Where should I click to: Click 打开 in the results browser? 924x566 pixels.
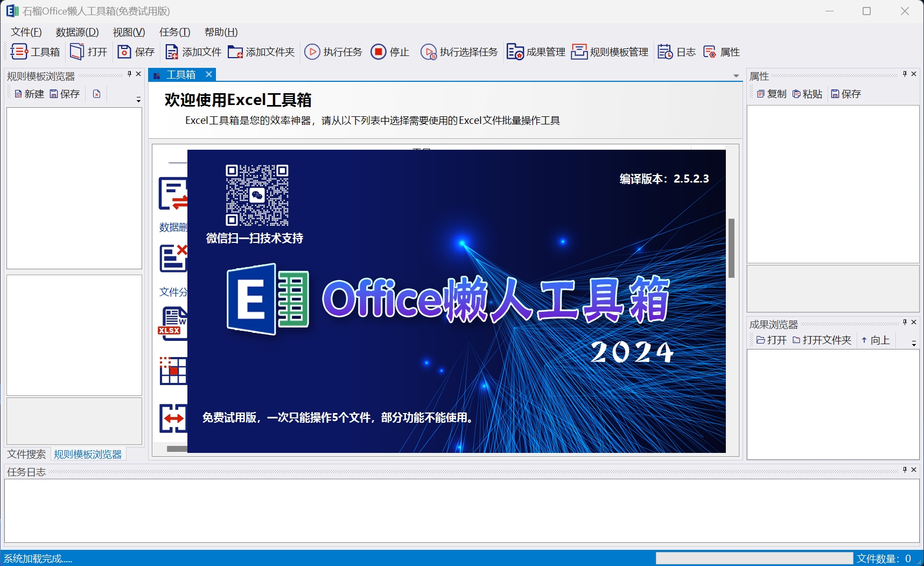click(772, 340)
